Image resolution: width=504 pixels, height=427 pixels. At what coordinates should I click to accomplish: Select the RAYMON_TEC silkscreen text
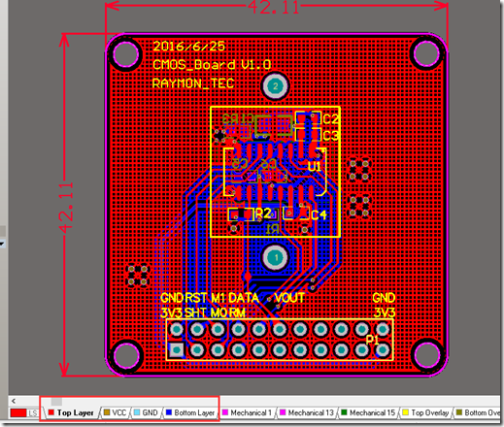[193, 83]
